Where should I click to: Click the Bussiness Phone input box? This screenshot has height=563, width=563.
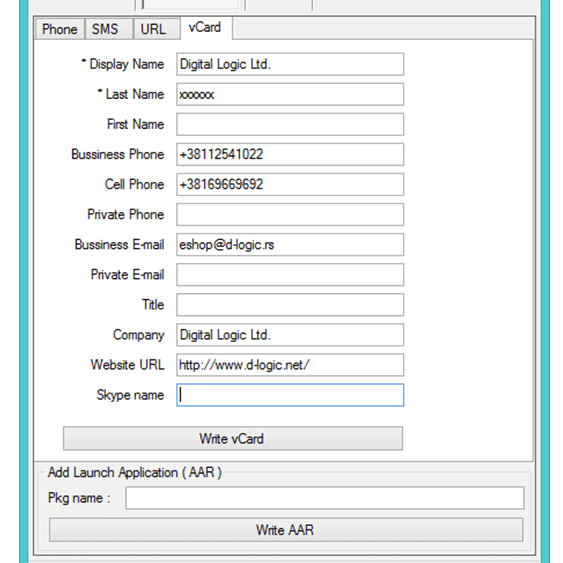coord(290,154)
